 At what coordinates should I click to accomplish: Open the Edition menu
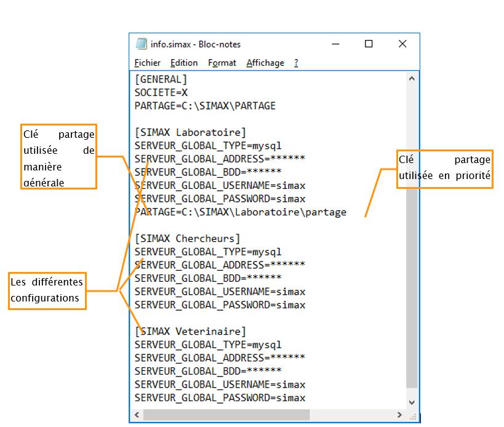[x=184, y=63]
